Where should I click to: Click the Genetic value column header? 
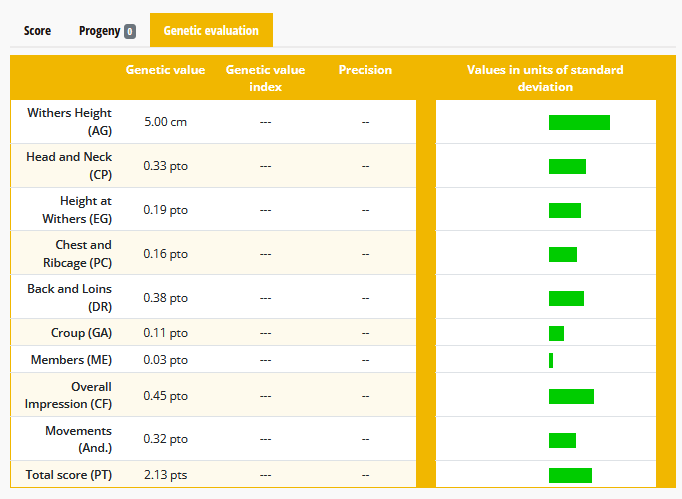pyautogui.click(x=165, y=70)
